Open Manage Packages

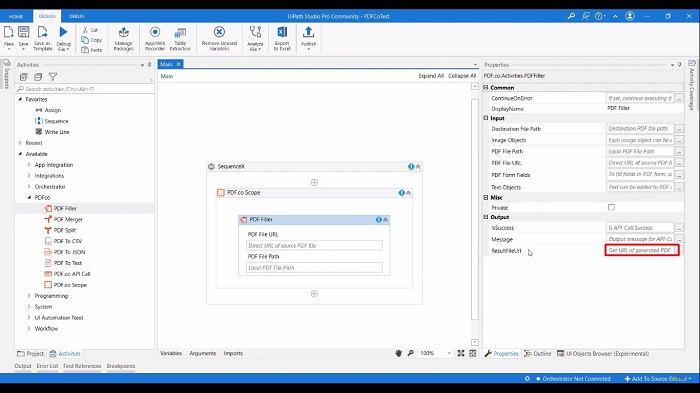124,38
